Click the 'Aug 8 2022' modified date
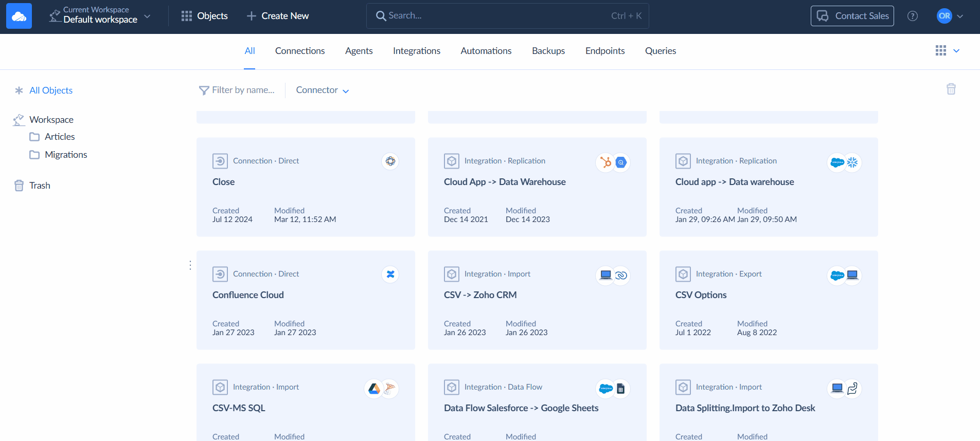 pyautogui.click(x=757, y=333)
